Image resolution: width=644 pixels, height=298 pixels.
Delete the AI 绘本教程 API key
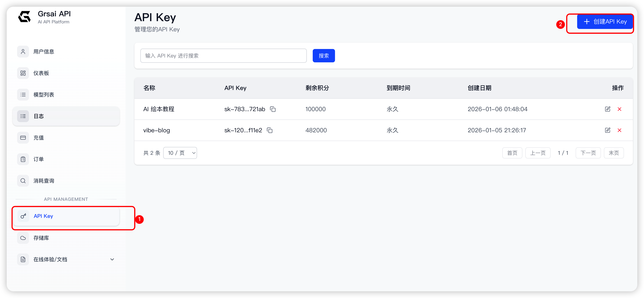619,109
